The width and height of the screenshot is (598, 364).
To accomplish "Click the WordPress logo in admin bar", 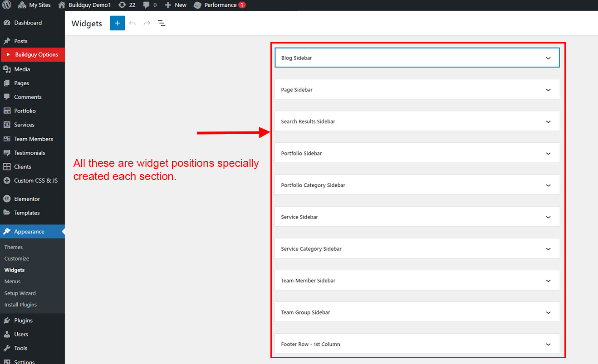I will pos(7,5).
